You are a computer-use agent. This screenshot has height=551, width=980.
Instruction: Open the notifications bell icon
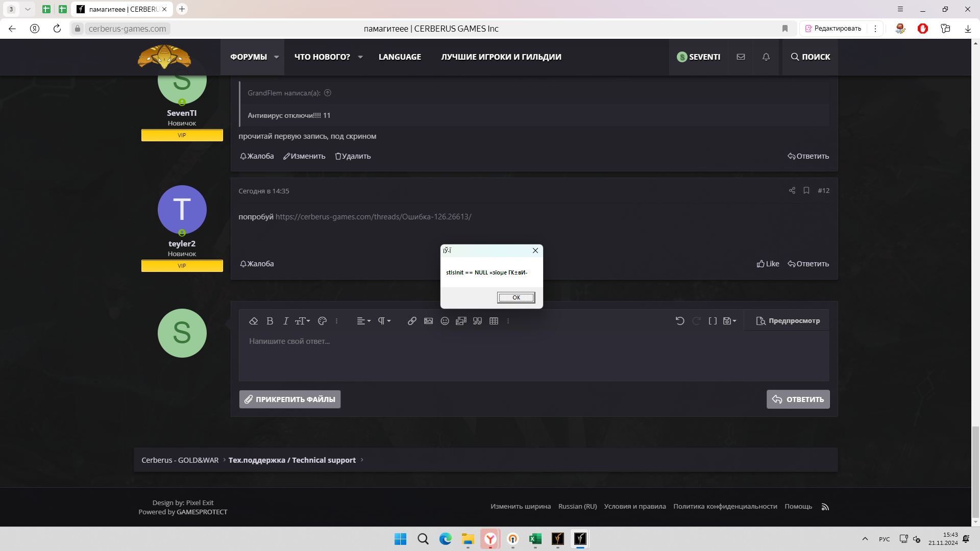766,57
